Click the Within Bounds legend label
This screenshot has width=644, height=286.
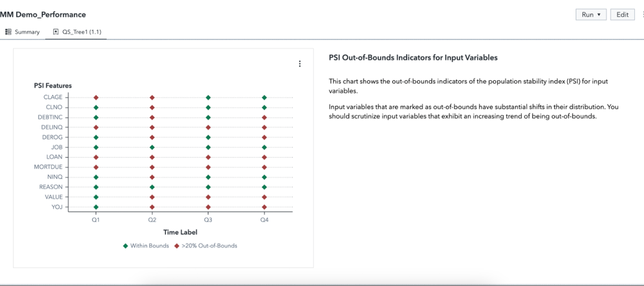click(x=150, y=246)
